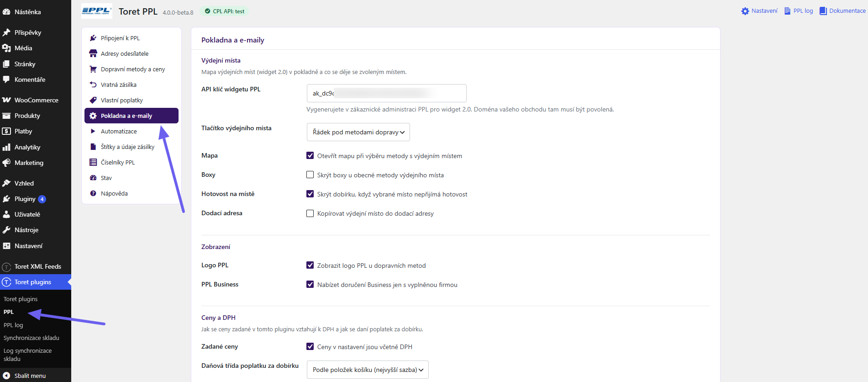Click the WooCommerce icon in admin menu

pos(6,100)
